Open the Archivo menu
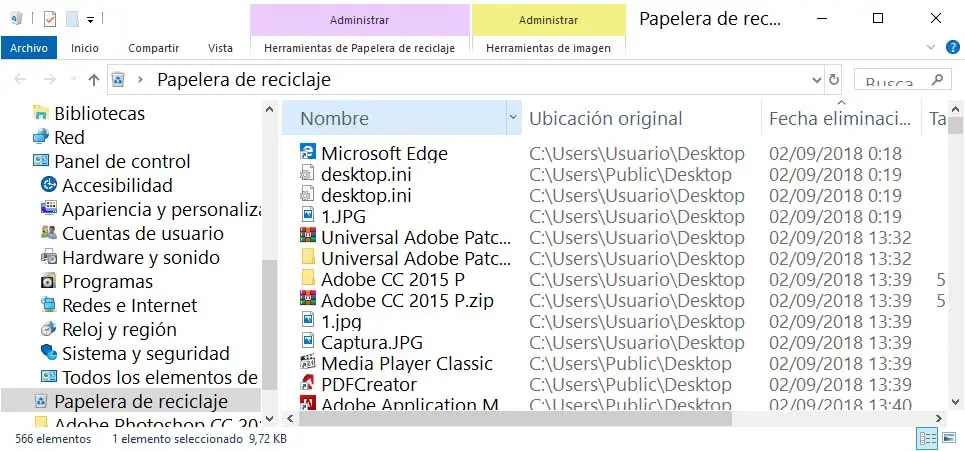 tap(29, 47)
